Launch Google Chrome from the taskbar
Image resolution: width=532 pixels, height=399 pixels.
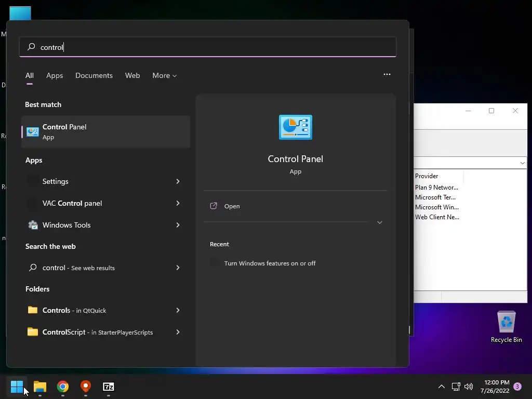coord(63,387)
